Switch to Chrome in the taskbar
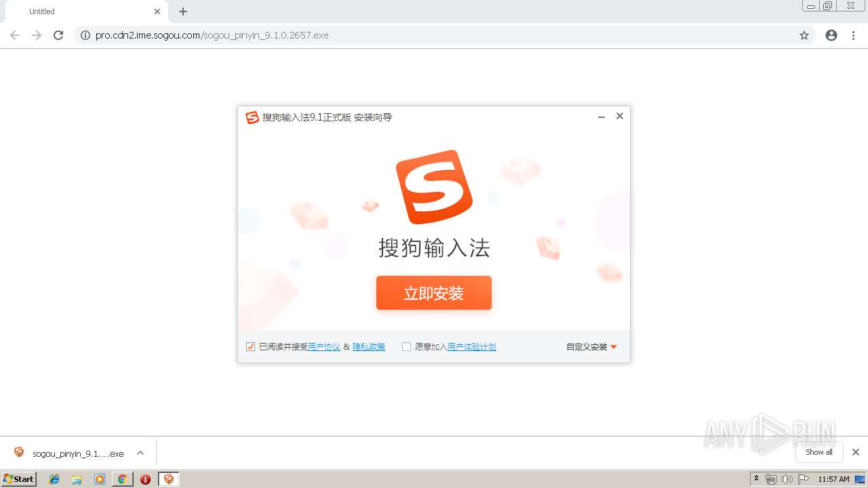Screen dimensions: 868x488 tap(123, 479)
